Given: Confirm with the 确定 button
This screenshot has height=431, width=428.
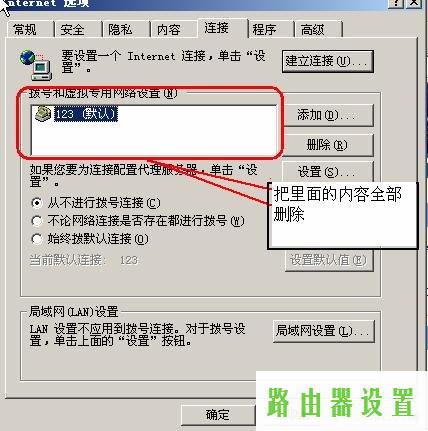Looking at the screenshot, I should pyautogui.click(x=218, y=415).
